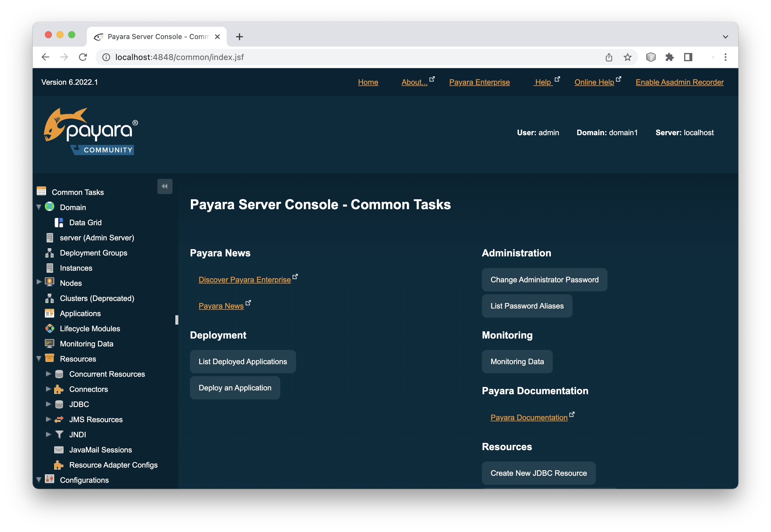Image resolution: width=771 pixels, height=532 pixels.
Task: Bookmark page with the star icon
Action: click(627, 57)
